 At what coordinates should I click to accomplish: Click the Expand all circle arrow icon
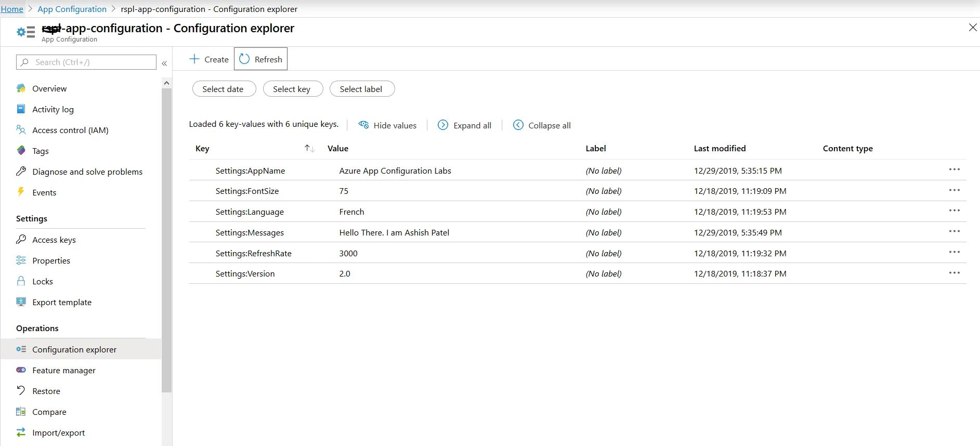tap(443, 125)
